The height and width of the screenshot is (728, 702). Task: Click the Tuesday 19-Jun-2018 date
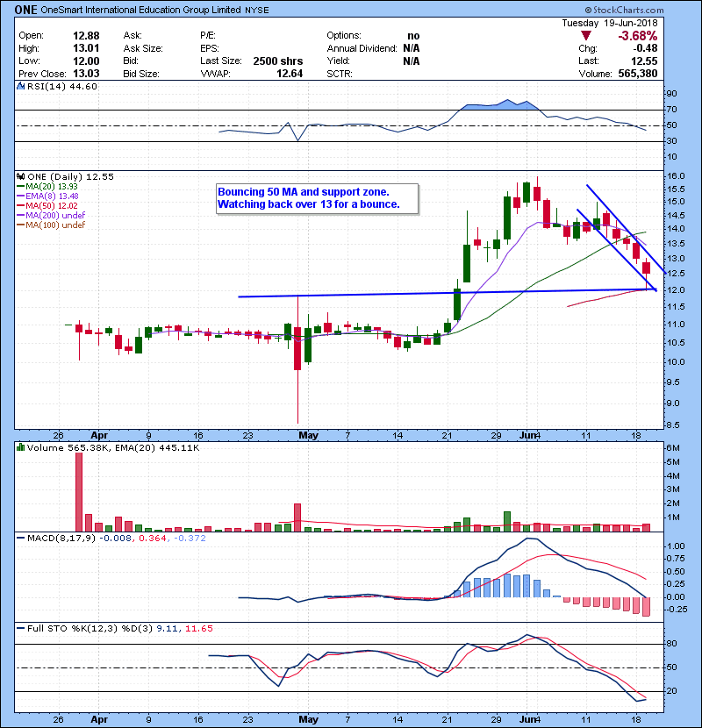coord(610,23)
